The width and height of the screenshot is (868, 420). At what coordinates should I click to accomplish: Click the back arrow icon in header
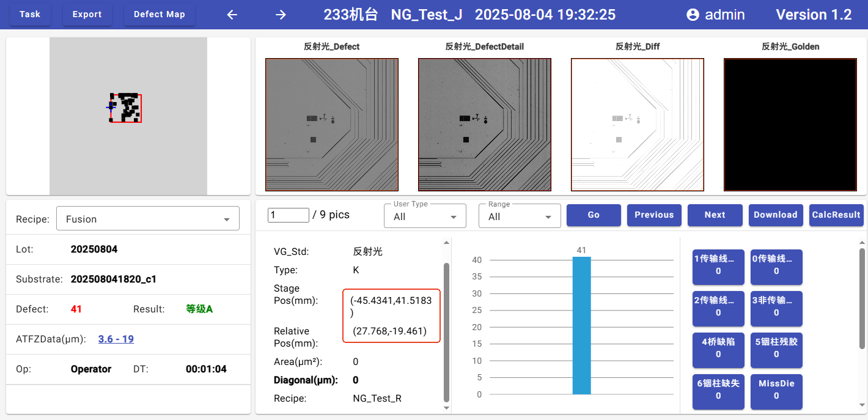tap(232, 15)
